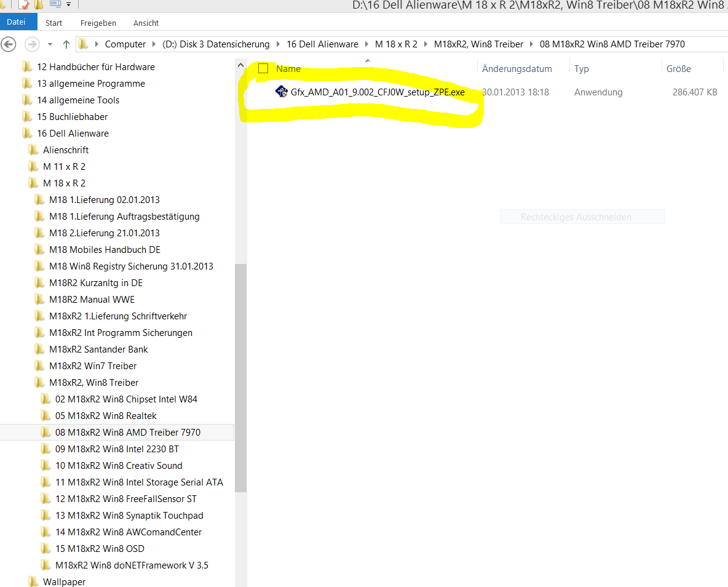Select folder 13 allgemeine Programme
The height and width of the screenshot is (587, 728).
pyautogui.click(x=90, y=84)
